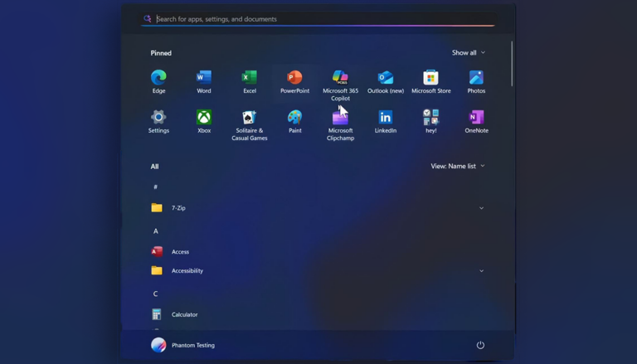Expand the Accessibility folder chevron
This screenshot has height=364, width=637.
coord(481,270)
